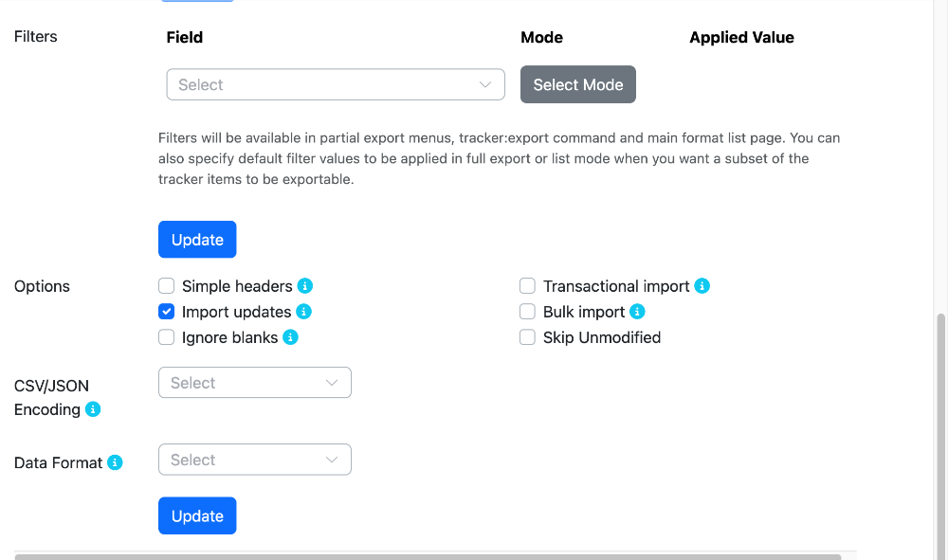Enable the Simple headers checkbox
Screen dimensions: 948x560
click(166, 286)
